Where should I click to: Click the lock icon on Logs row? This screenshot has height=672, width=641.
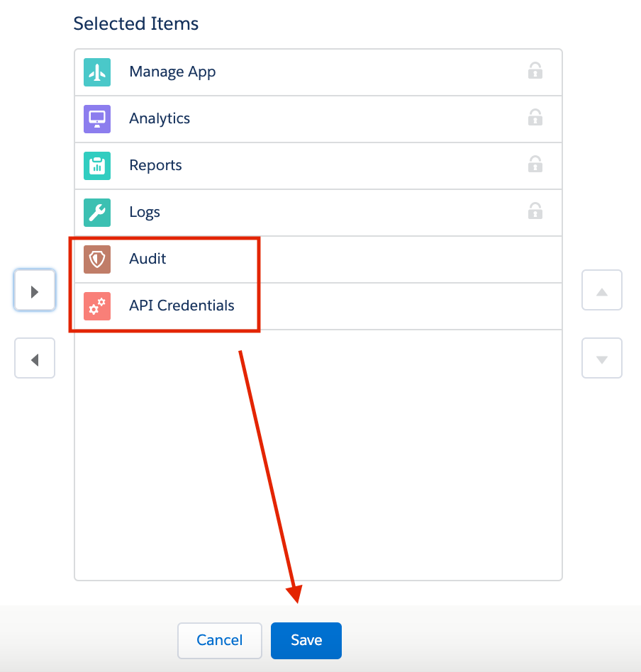[535, 211]
